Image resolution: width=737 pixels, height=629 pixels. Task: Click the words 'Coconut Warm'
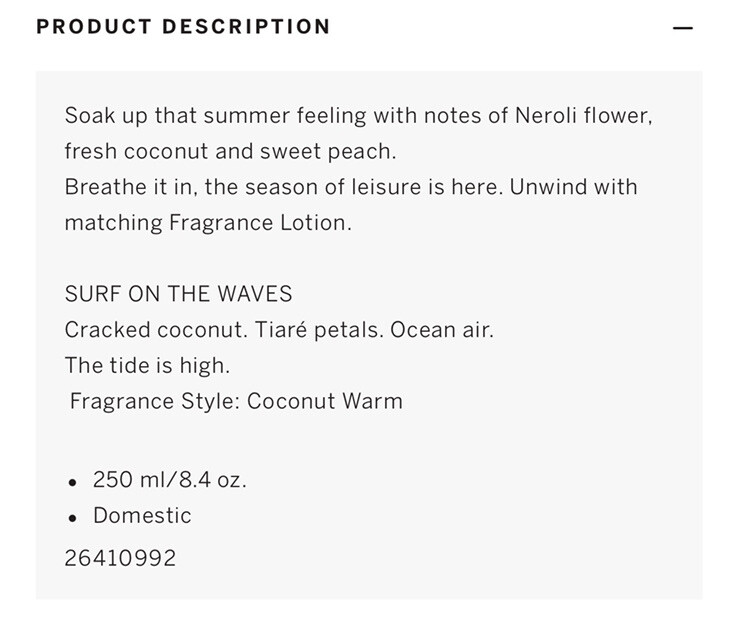tap(325, 401)
